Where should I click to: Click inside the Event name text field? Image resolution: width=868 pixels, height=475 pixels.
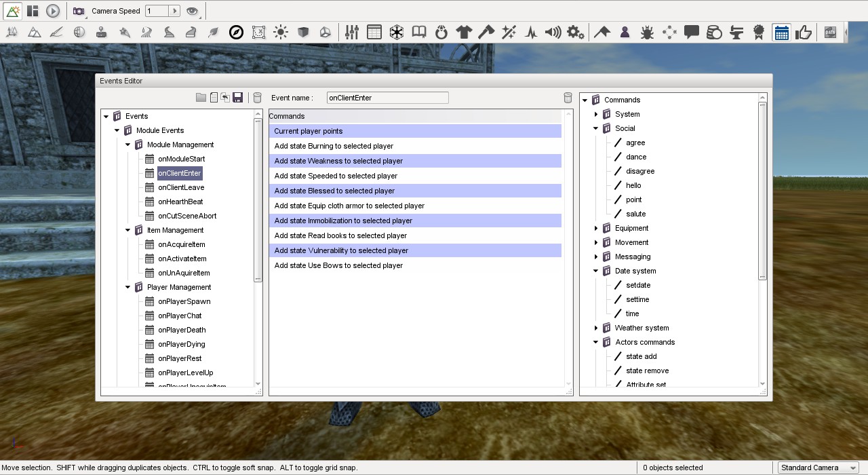[x=387, y=97]
